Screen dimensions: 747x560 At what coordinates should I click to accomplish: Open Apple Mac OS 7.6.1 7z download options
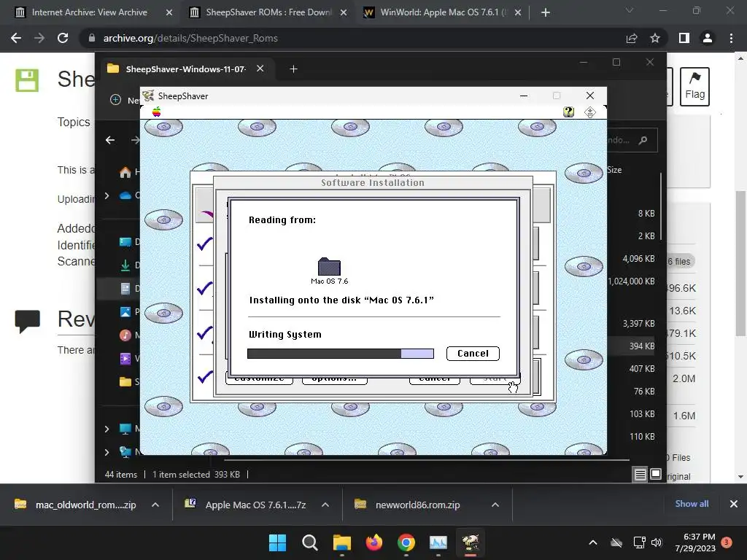coord(325,505)
